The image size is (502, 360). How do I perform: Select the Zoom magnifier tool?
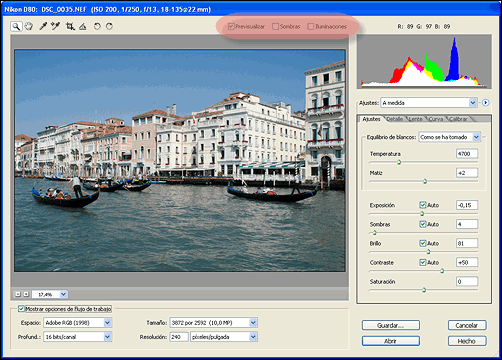coord(16,26)
